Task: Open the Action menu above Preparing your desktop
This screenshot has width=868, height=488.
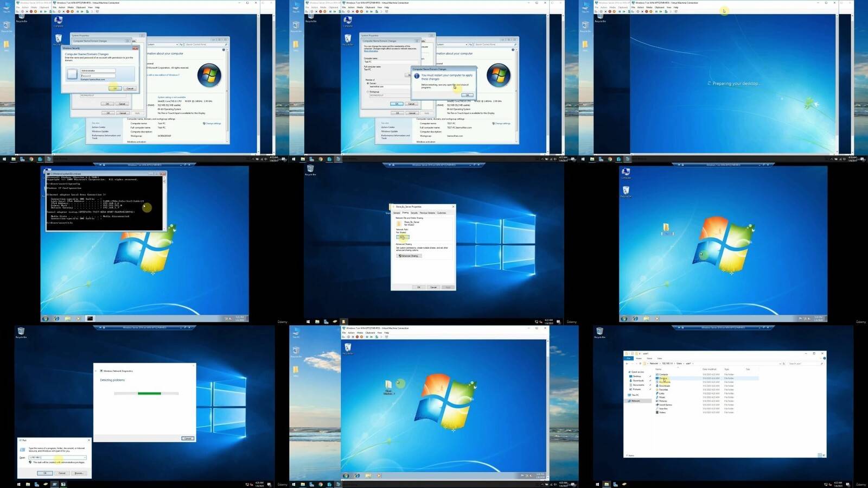Action: click(641, 7)
